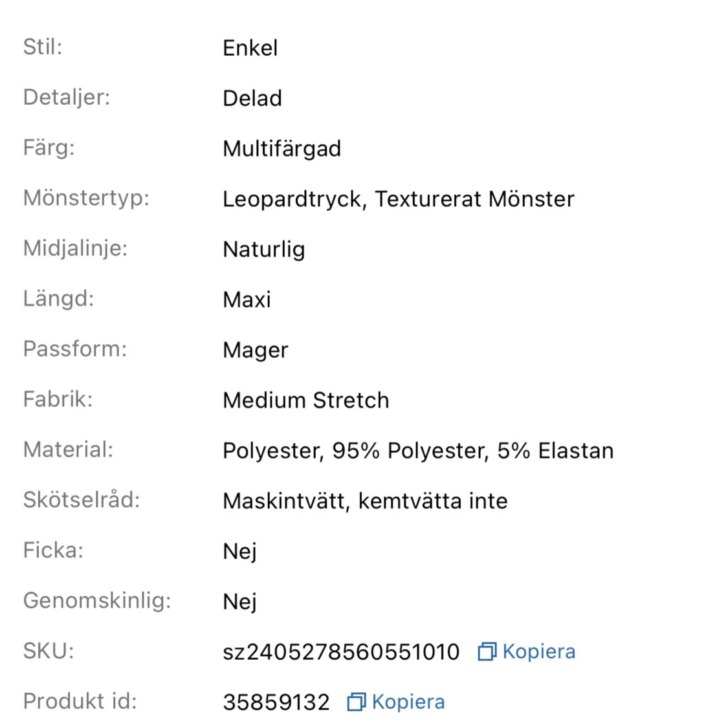This screenshot has width=728, height=727.
Task: Click the Mager fit value
Action: 256,351
